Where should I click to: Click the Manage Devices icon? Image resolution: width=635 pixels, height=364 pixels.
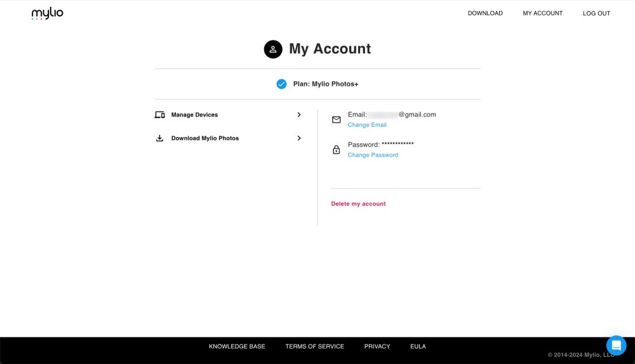coord(159,115)
